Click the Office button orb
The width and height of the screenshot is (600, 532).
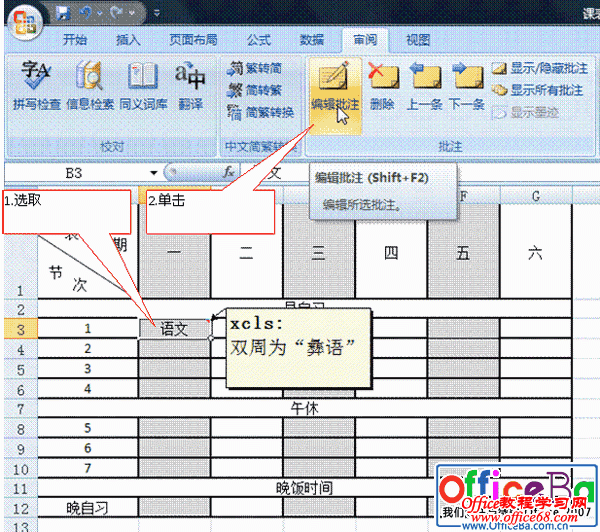click(x=24, y=23)
